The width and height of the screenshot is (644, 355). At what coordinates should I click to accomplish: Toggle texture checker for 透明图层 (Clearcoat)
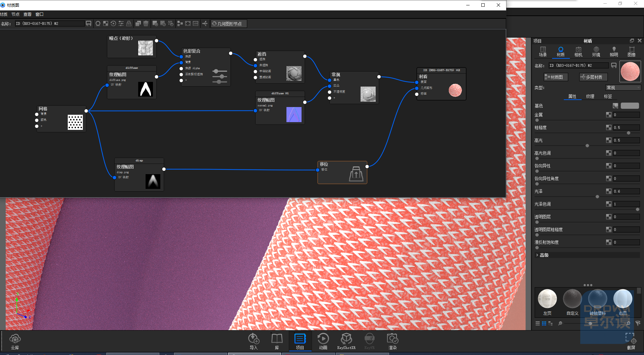(x=608, y=217)
